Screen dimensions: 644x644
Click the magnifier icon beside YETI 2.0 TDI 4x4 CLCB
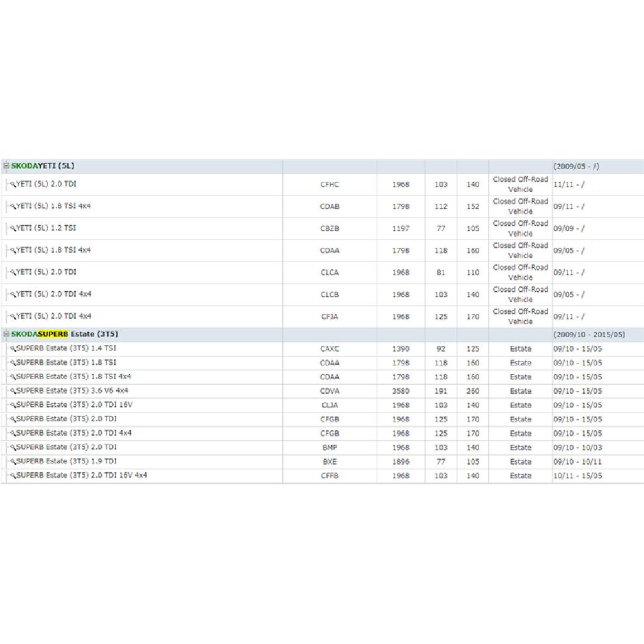(13, 295)
